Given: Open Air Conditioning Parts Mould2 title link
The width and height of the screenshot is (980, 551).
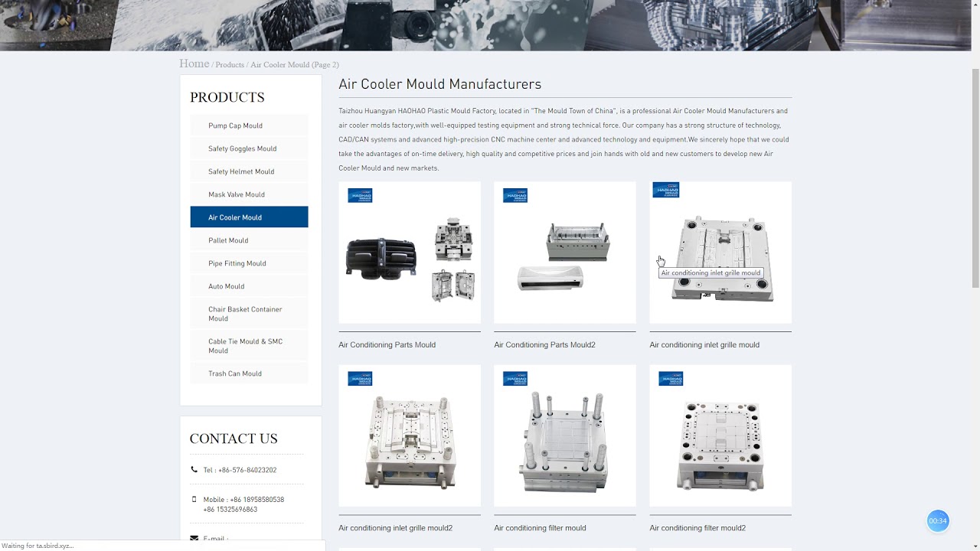Looking at the screenshot, I should [x=544, y=345].
